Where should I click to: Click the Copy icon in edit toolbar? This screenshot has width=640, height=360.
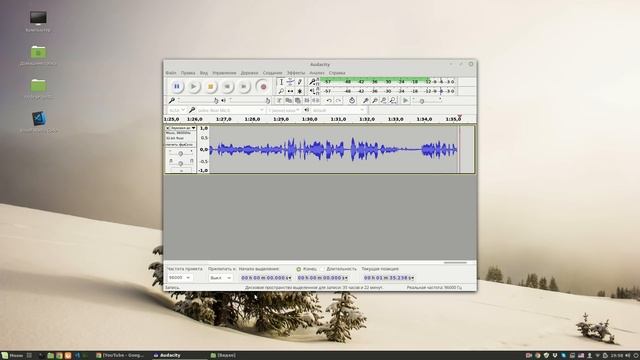pyautogui.click(x=289, y=100)
